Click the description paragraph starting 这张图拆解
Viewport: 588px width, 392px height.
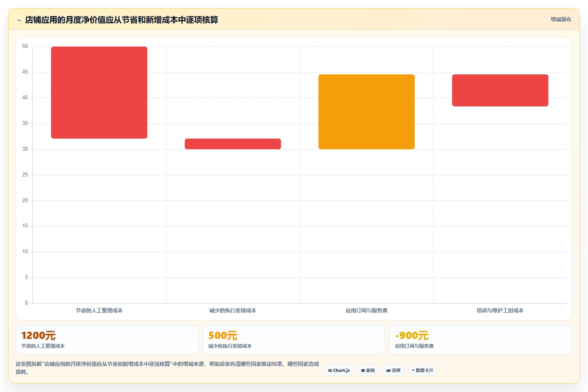click(167, 368)
